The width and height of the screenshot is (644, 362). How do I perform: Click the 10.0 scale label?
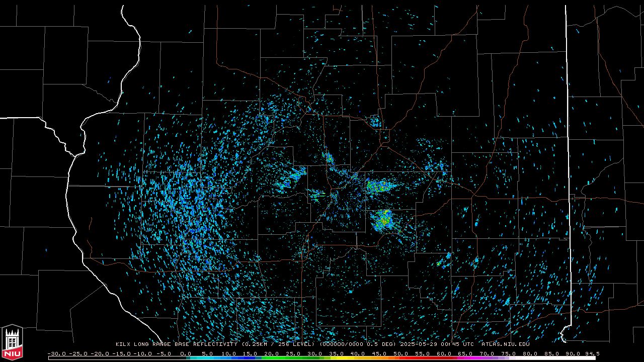tap(229, 354)
